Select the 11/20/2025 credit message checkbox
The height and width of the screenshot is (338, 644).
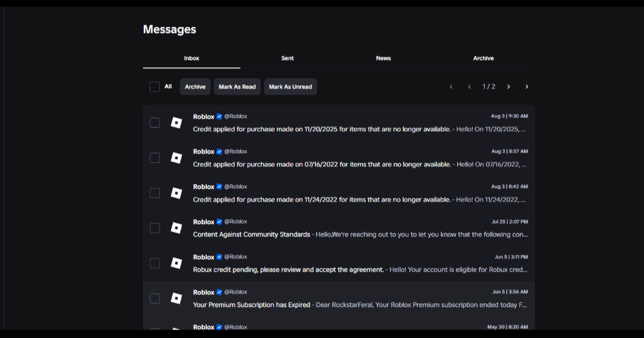point(155,122)
